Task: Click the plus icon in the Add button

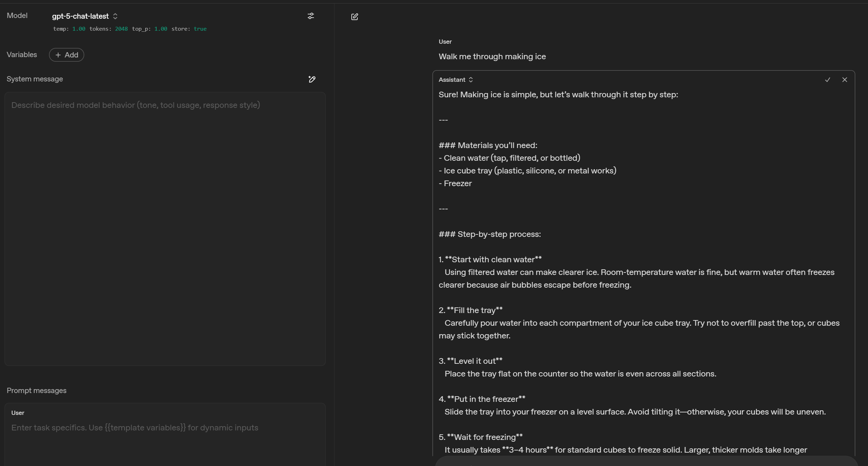Action: [x=58, y=55]
